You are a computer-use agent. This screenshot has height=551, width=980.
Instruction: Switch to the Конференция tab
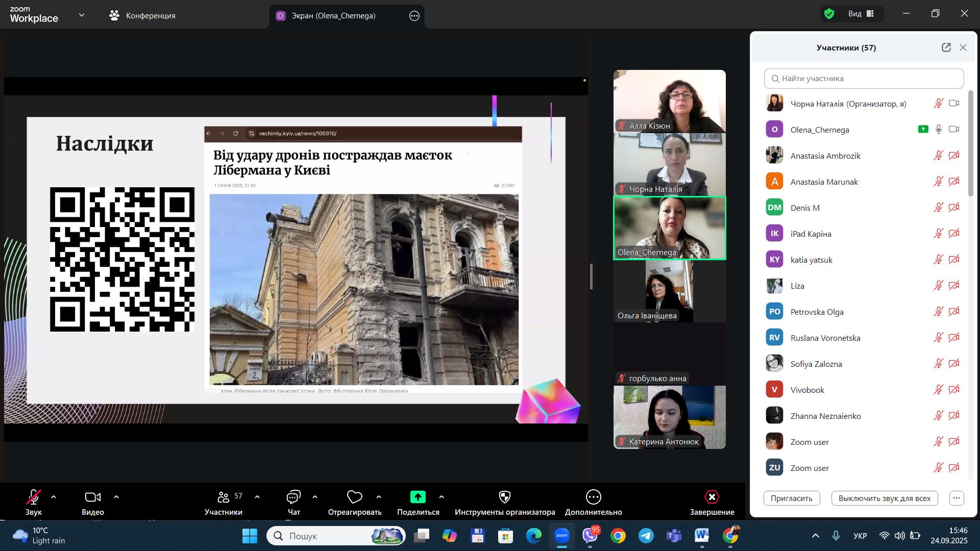143,15
